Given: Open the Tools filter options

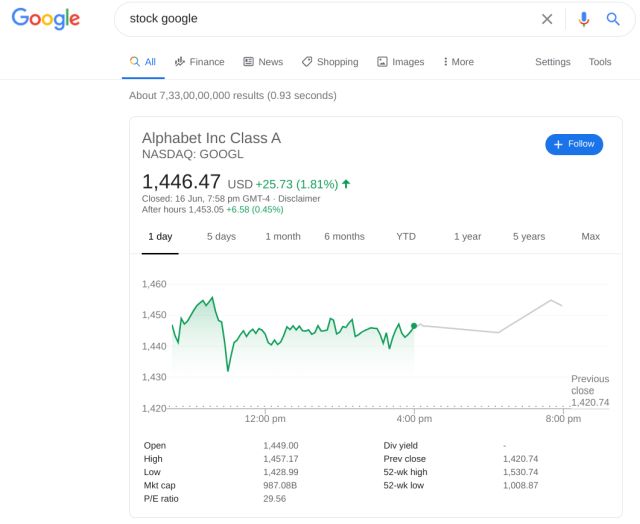Looking at the screenshot, I should point(600,62).
